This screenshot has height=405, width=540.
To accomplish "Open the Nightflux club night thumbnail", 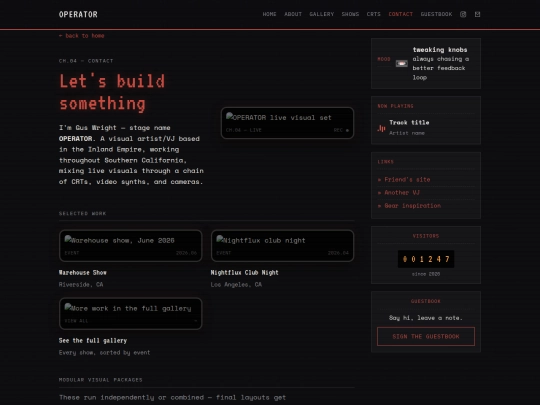I will click(282, 246).
